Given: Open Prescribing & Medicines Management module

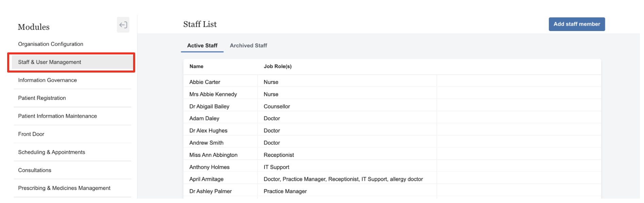Looking at the screenshot, I should 64,188.
